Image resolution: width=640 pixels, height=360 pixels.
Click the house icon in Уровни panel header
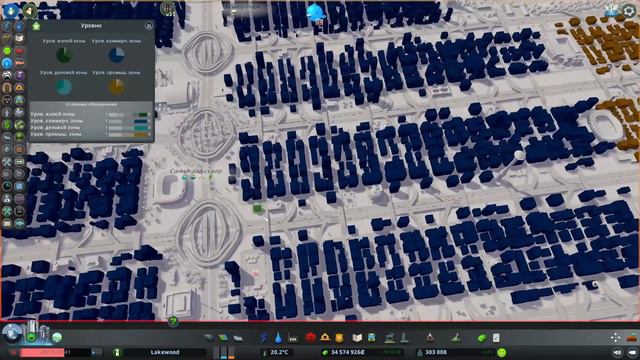pyautogui.click(x=36, y=26)
